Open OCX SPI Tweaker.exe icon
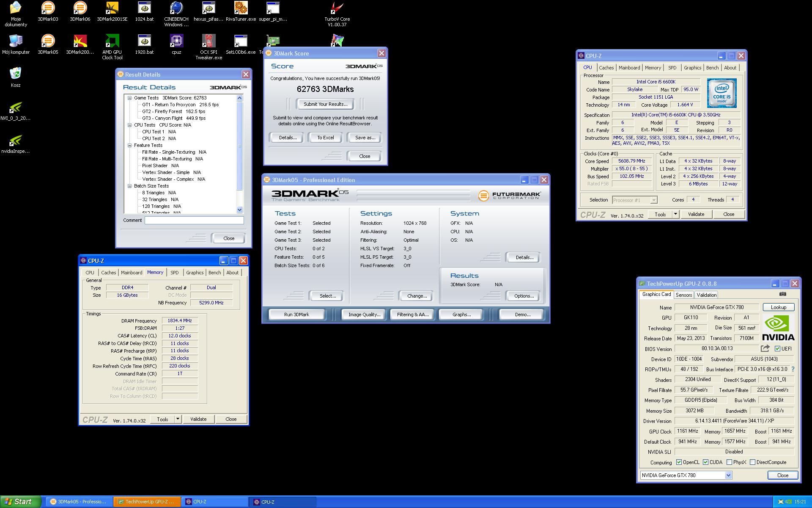This screenshot has width=812, height=508. click(x=208, y=47)
